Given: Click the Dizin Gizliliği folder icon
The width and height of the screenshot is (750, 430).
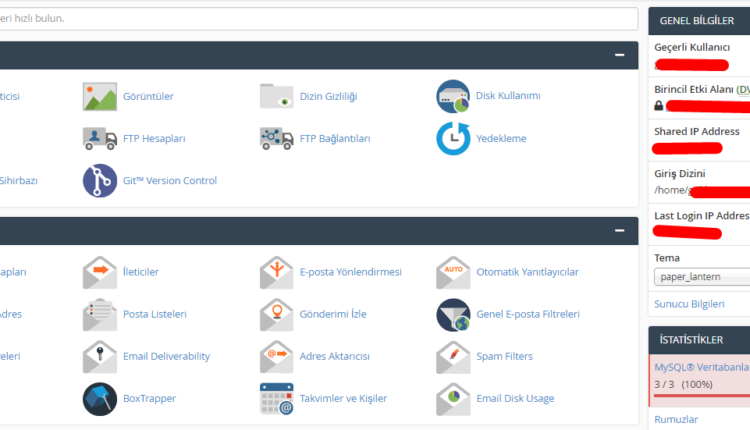Looking at the screenshot, I should [x=276, y=96].
